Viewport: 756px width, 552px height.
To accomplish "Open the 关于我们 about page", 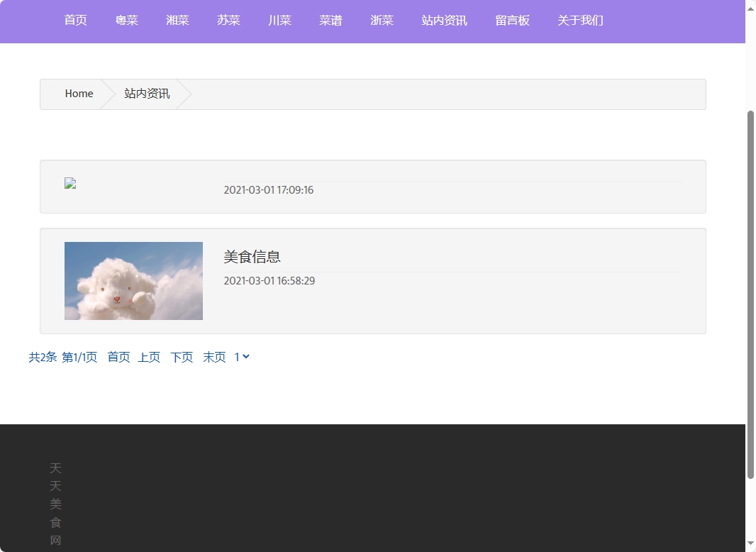I will 580,21.
